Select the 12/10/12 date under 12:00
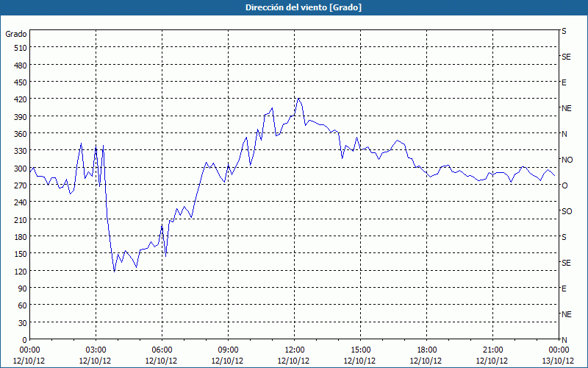The width and height of the screenshot is (588, 368). click(293, 361)
